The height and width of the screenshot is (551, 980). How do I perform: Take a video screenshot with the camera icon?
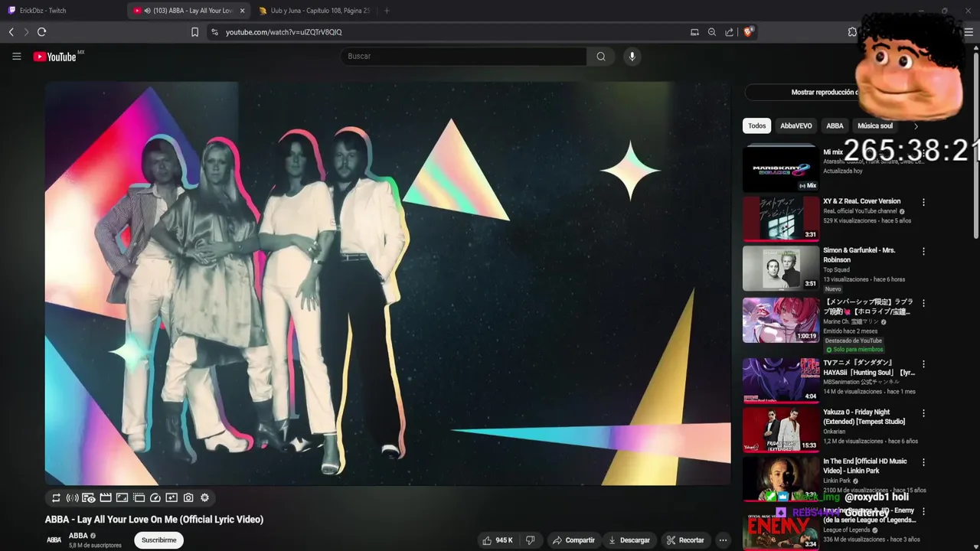coord(188,497)
